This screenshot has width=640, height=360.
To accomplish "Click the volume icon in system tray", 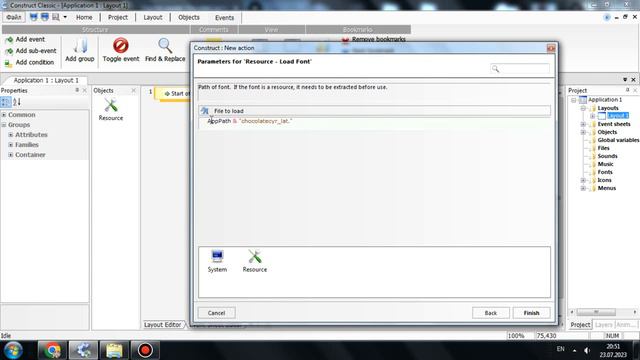I will pos(587,350).
